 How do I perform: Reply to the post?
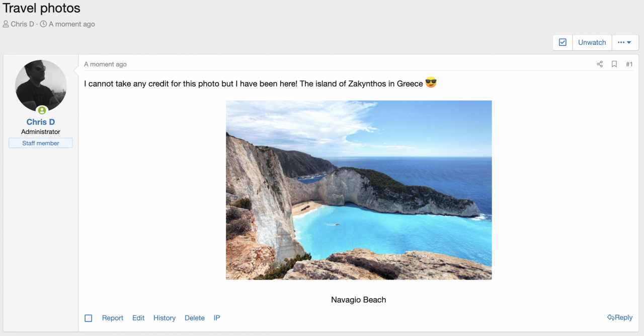tap(620, 317)
